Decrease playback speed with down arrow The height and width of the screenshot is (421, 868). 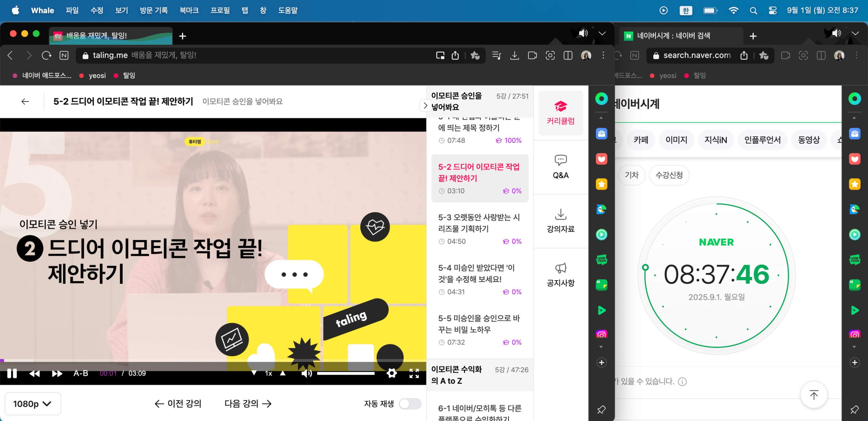click(254, 373)
